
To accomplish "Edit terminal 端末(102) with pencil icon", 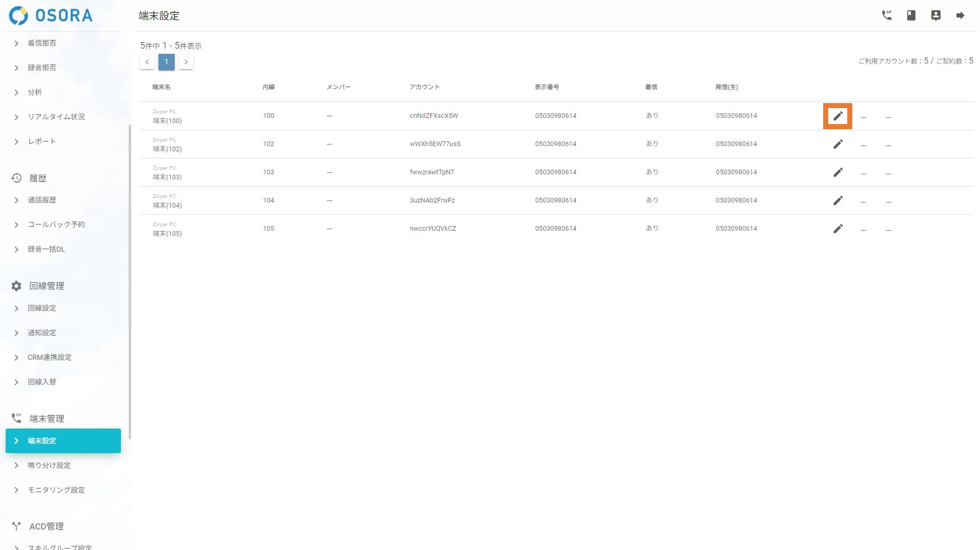I will pyautogui.click(x=838, y=144).
